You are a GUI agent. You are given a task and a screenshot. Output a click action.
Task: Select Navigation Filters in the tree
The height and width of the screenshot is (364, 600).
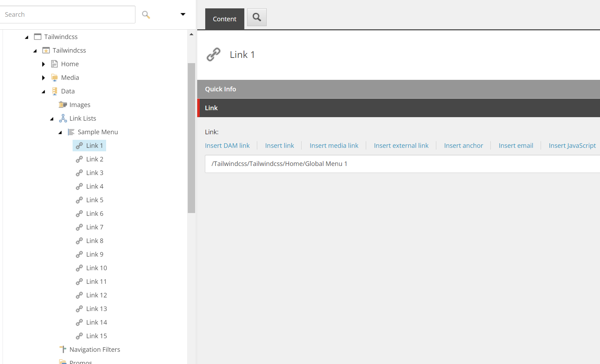[95, 349]
